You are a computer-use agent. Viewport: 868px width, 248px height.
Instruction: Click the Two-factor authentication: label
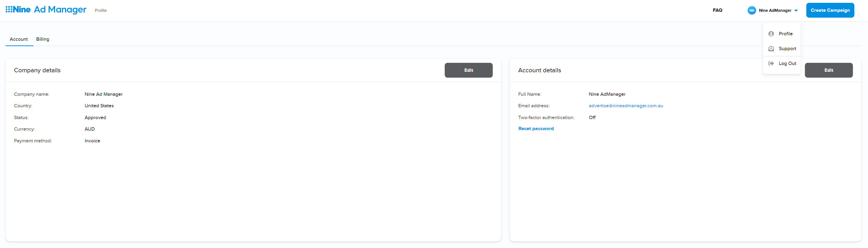tap(546, 117)
